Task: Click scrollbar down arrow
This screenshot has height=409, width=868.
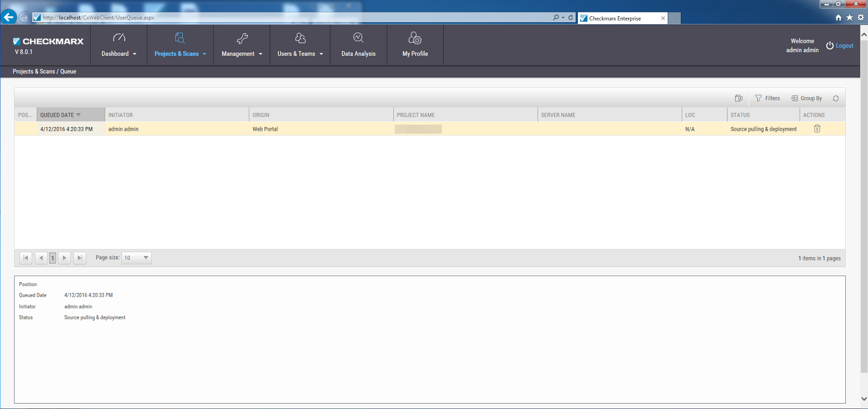Action: point(864,399)
